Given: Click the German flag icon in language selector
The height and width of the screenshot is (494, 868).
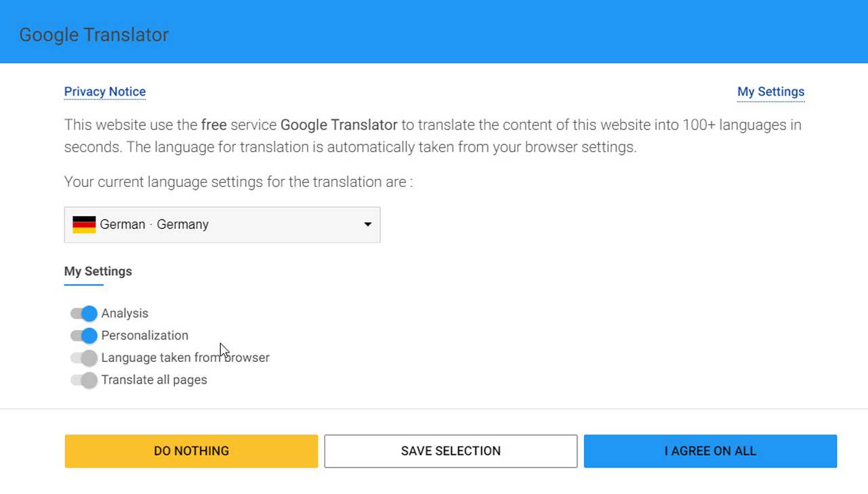Looking at the screenshot, I should click(x=84, y=224).
